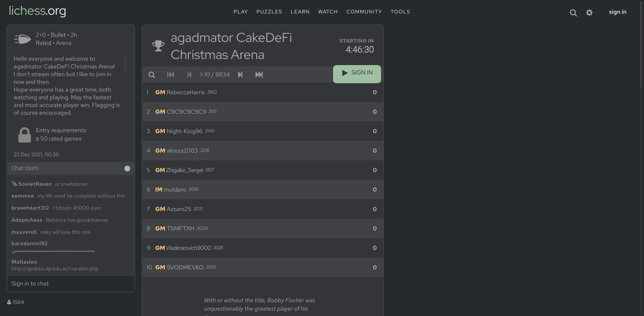Click the green presence dot on the chat header

coord(127,168)
